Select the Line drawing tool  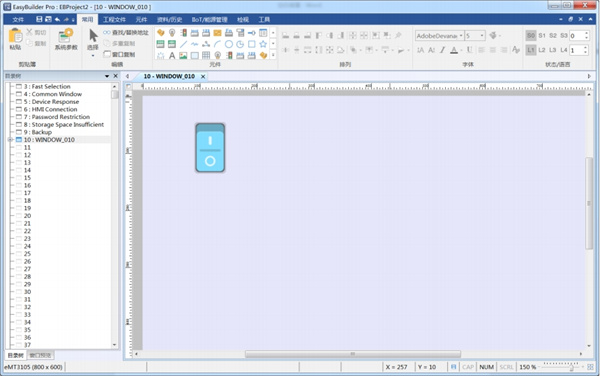coord(183,44)
